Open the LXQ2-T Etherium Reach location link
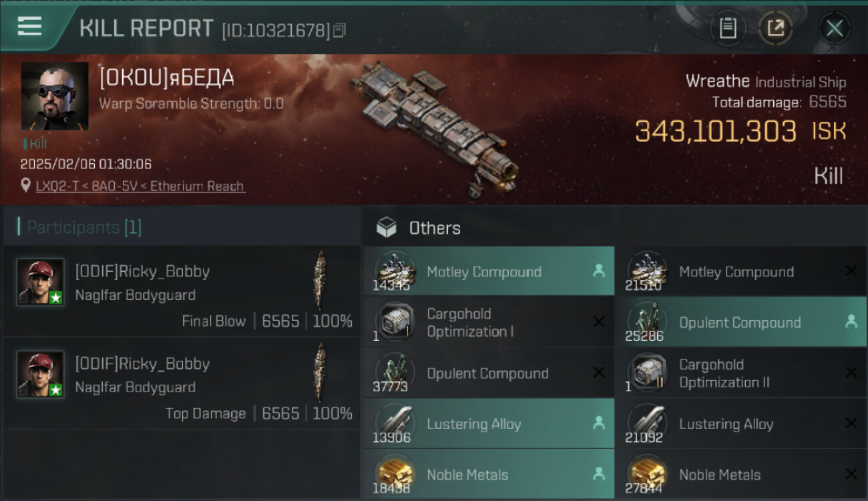Image resolution: width=868 pixels, height=501 pixels. click(x=140, y=186)
